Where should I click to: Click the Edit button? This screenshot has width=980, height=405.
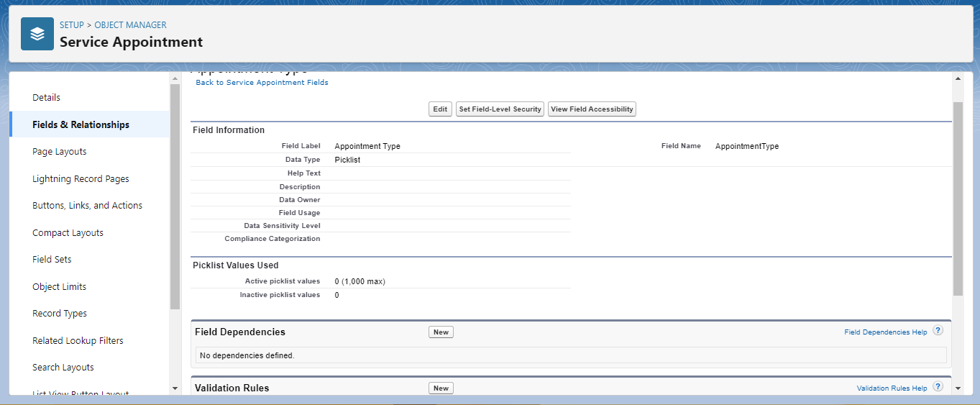pyautogui.click(x=440, y=109)
